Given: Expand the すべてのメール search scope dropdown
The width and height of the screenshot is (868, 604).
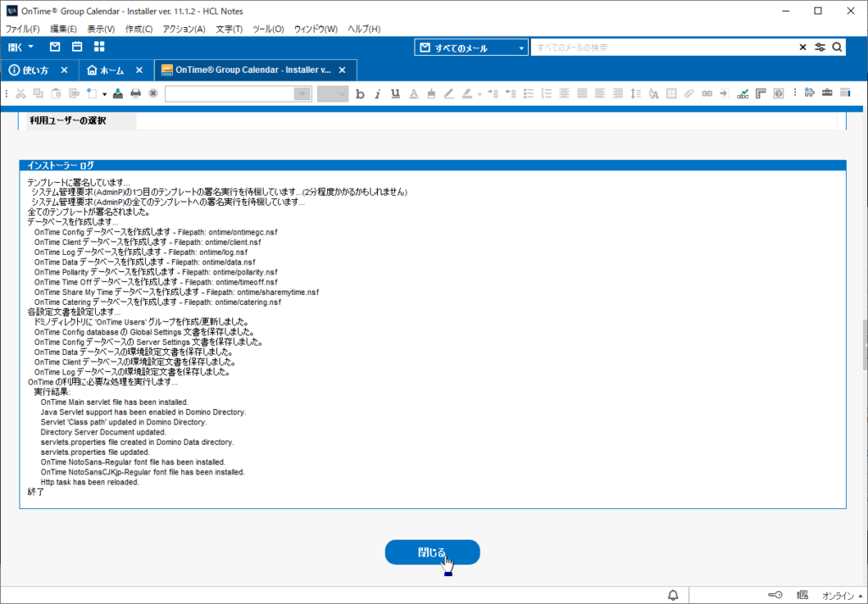Looking at the screenshot, I should [x=521, y=48].
